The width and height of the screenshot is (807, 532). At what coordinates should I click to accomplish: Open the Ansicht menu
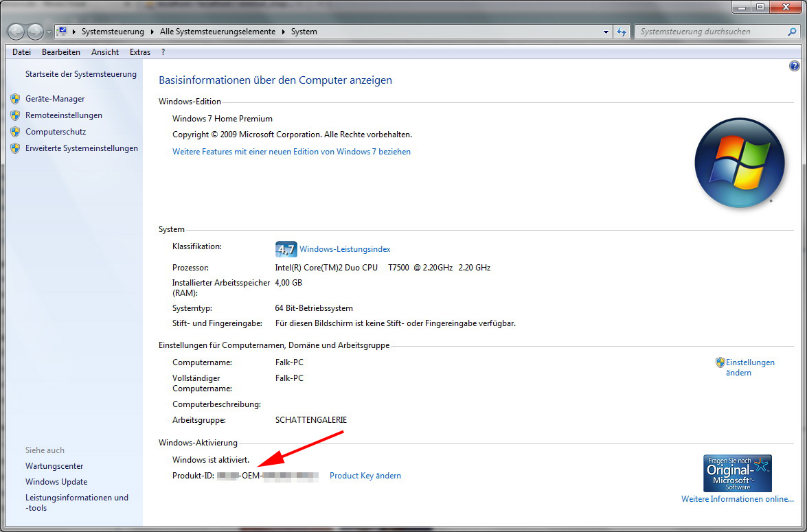[105, 52]
